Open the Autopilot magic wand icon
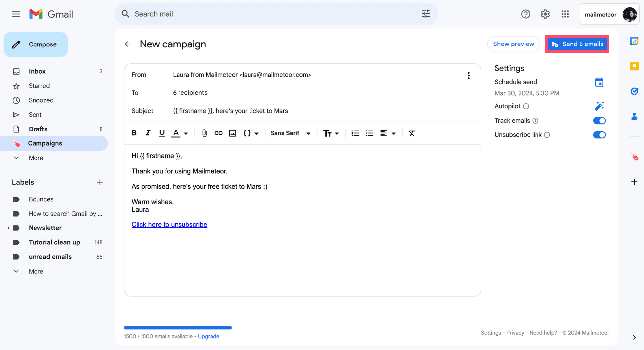 tap(599, 106)
